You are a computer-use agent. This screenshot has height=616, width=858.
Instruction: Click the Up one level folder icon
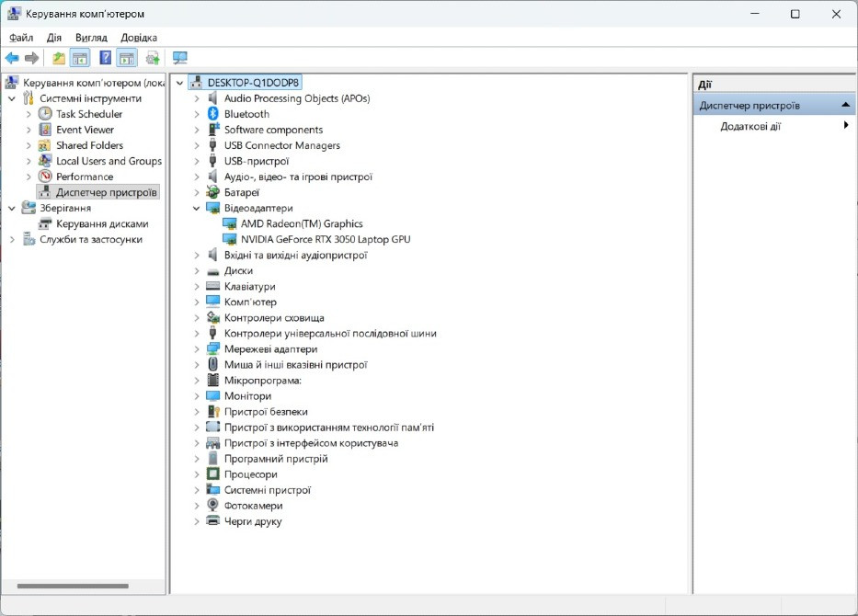[x=59, y=59]
